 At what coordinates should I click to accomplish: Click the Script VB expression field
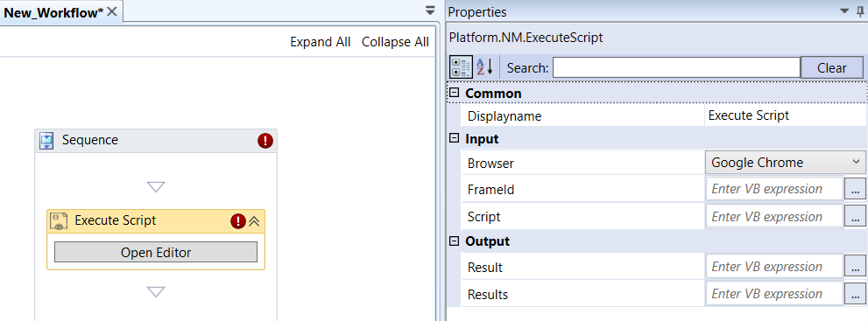(774, 217)
